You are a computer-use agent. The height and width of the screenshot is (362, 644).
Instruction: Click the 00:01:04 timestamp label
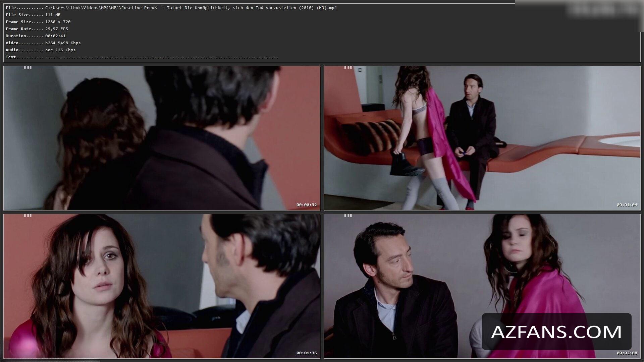coord(627,205)
